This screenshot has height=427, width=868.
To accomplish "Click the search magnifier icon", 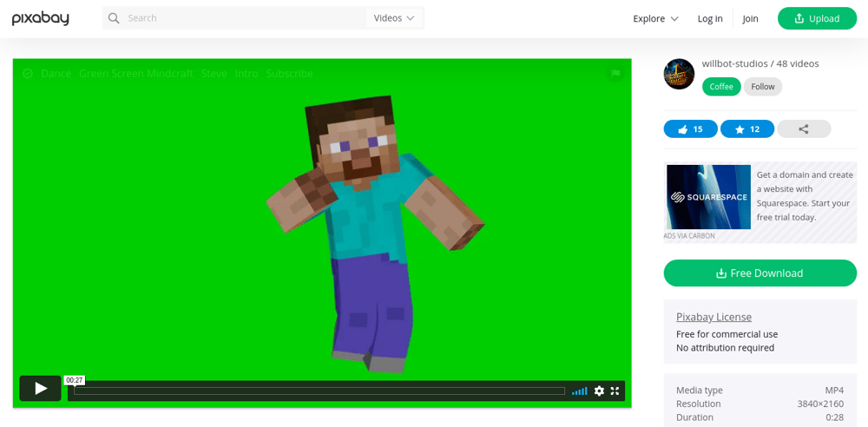I will pyautogui.click(x=114, y=18).
